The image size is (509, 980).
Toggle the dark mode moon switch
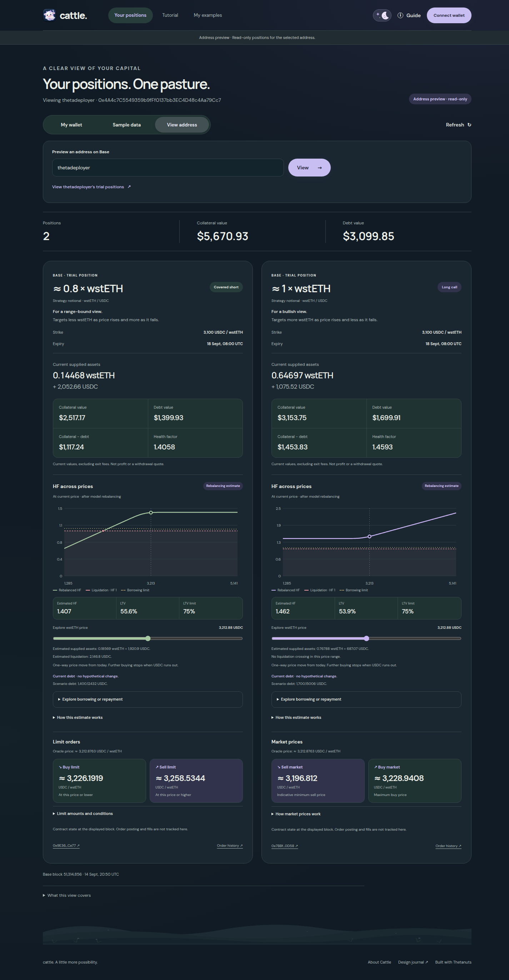point(382,15)
